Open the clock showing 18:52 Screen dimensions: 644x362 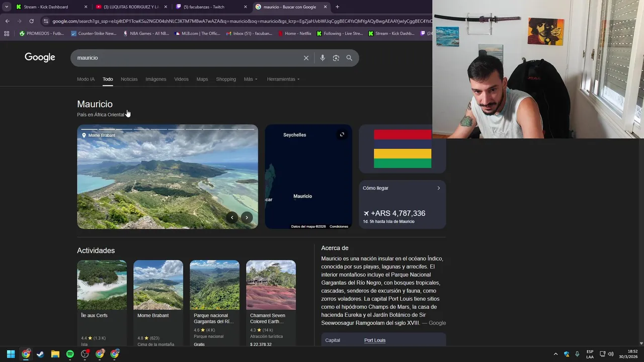click(628, 354)
